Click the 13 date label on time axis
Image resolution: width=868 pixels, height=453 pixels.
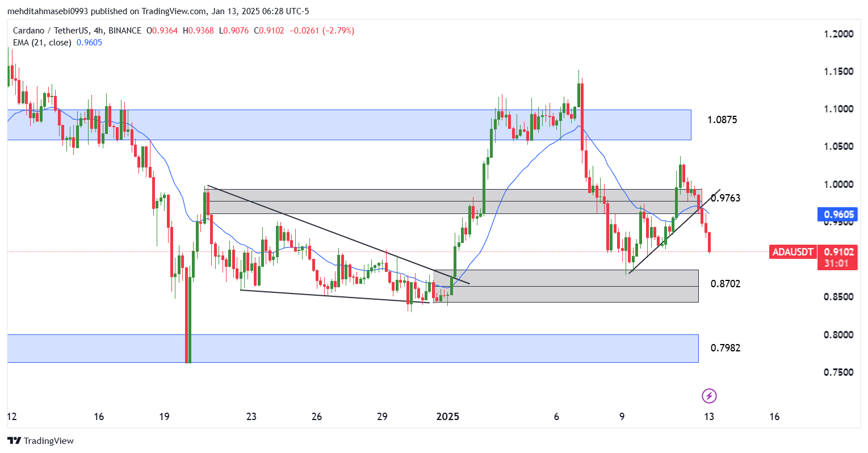(x=709, y=417)
